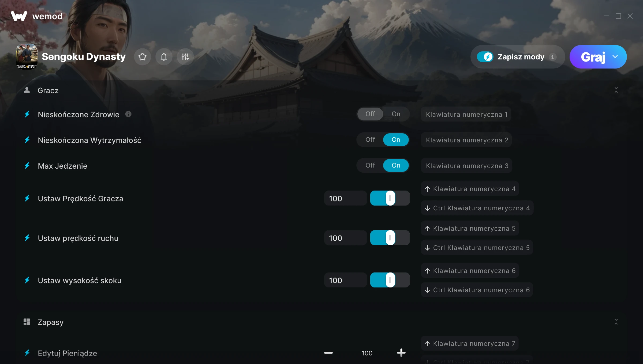Open notifications bell for Sengoku Dynasty
The width and height of the screenshot is (643, 364).
point(164,57)
